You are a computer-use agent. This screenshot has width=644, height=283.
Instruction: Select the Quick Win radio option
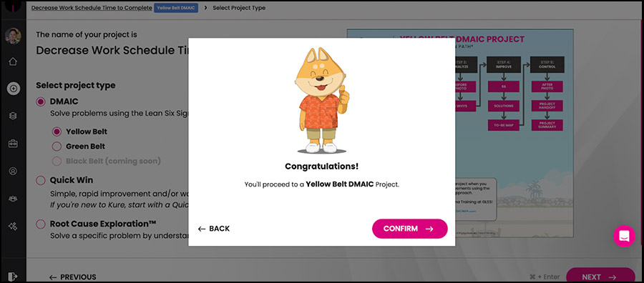coord(41,181)
